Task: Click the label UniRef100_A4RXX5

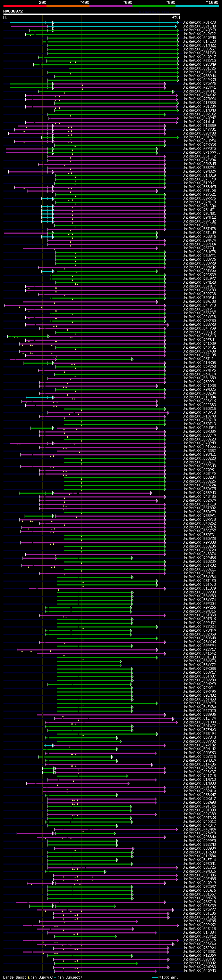Action: (199, 80)
